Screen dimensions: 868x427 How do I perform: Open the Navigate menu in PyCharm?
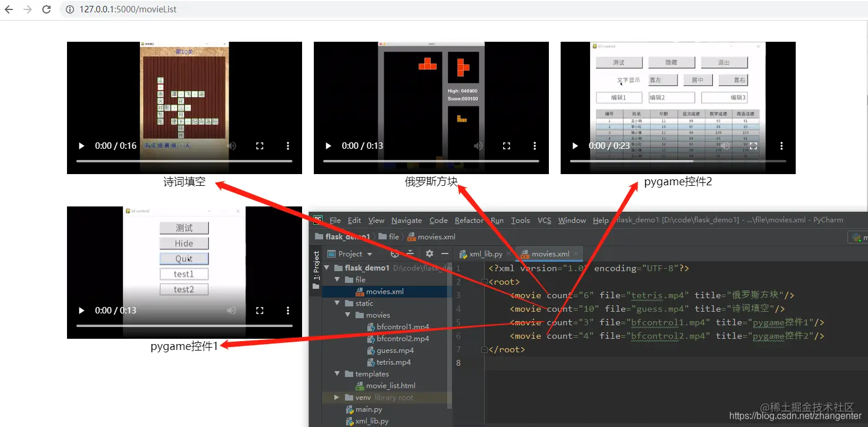tap(407, 221)
